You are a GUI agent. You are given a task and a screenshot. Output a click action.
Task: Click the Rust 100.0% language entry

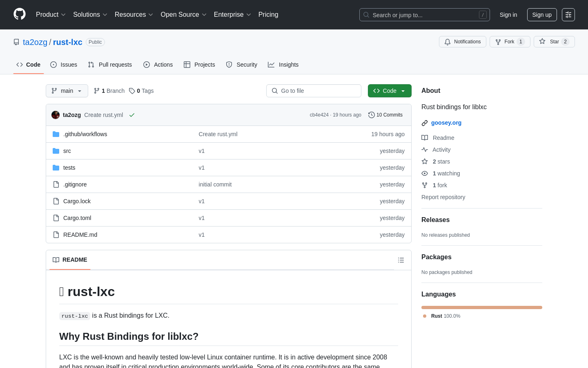[442, 316]
